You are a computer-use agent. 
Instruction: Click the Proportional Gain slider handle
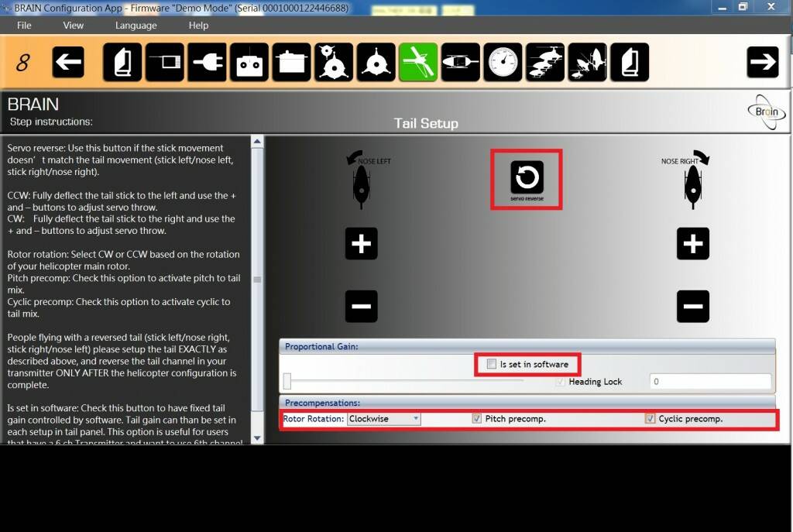(287, 381)
